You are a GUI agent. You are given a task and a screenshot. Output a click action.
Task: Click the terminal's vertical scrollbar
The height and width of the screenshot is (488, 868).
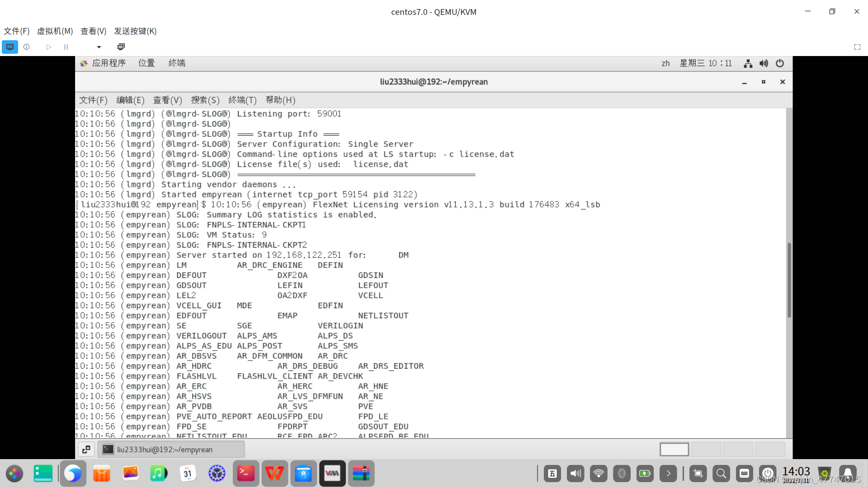(789, 280)
